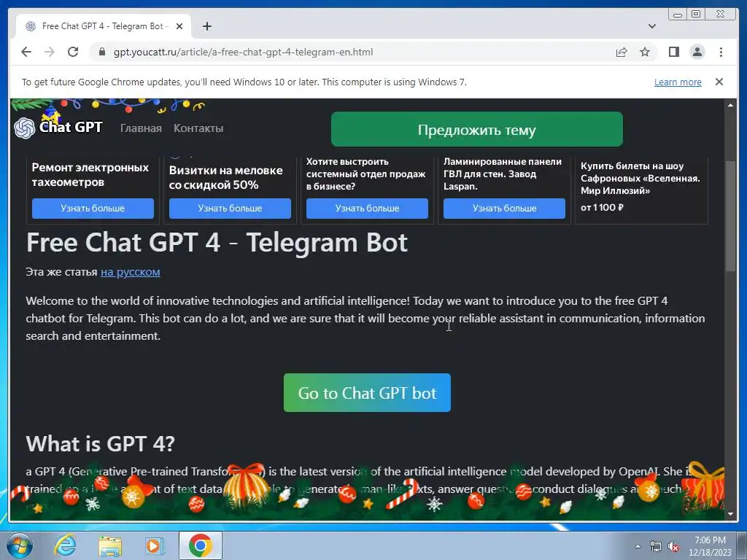Click the Предложить тему button
747x560 pixels.
[477, 129]
